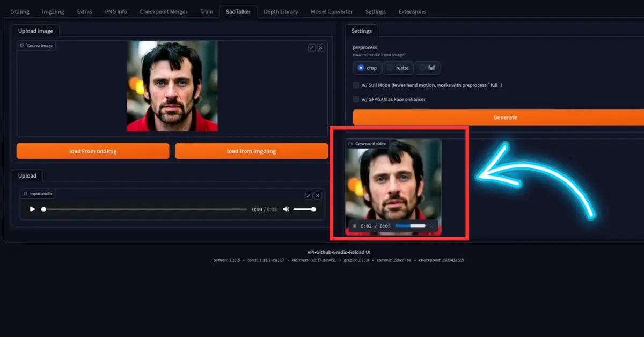Seek on the input audio progress bar
Image resolution: width=644 pixels, height=337 pixels.
(144, 209)
